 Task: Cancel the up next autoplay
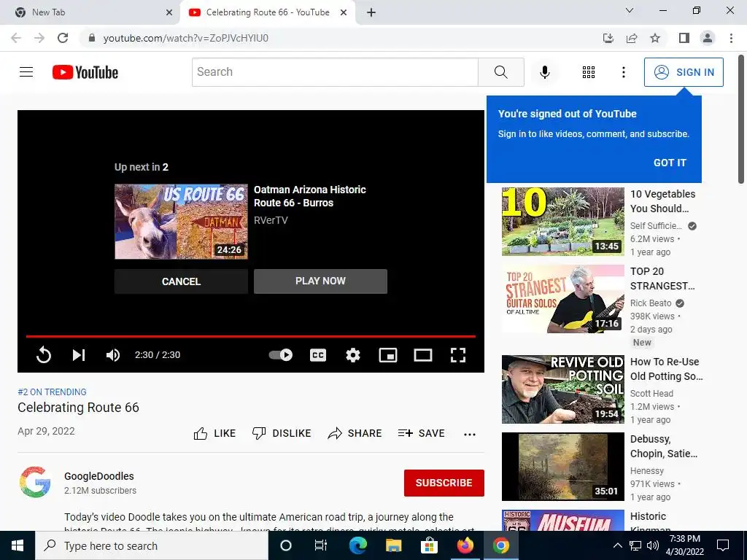click(181, 281)
